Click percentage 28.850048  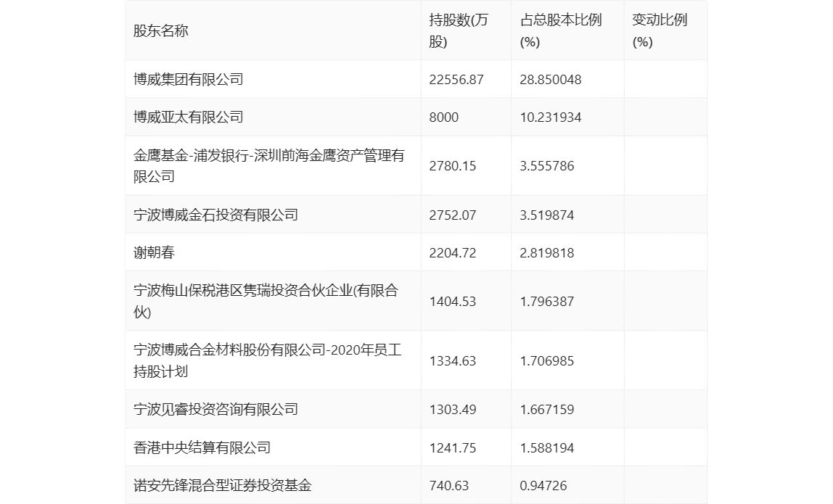[550, 80]
